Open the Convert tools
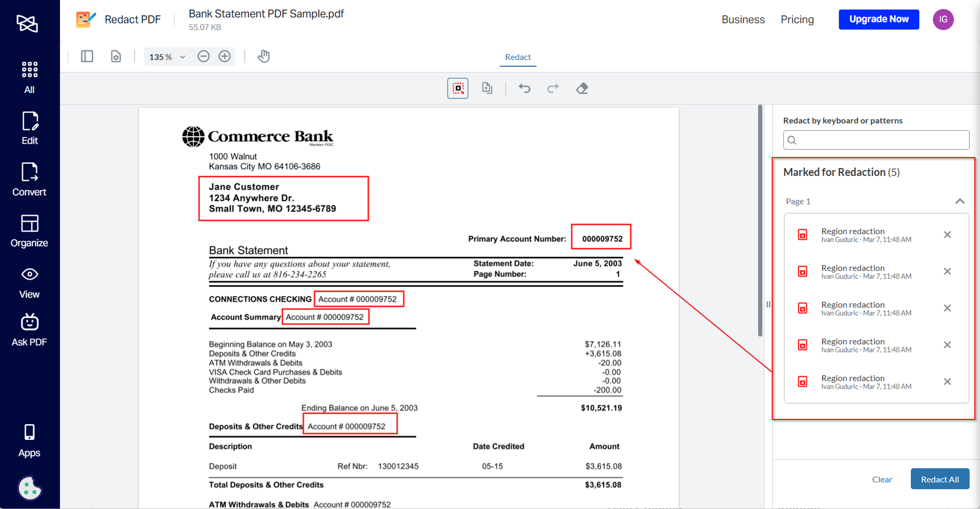The width and height of the screenshot is (980, 509). tap(29, 180)
